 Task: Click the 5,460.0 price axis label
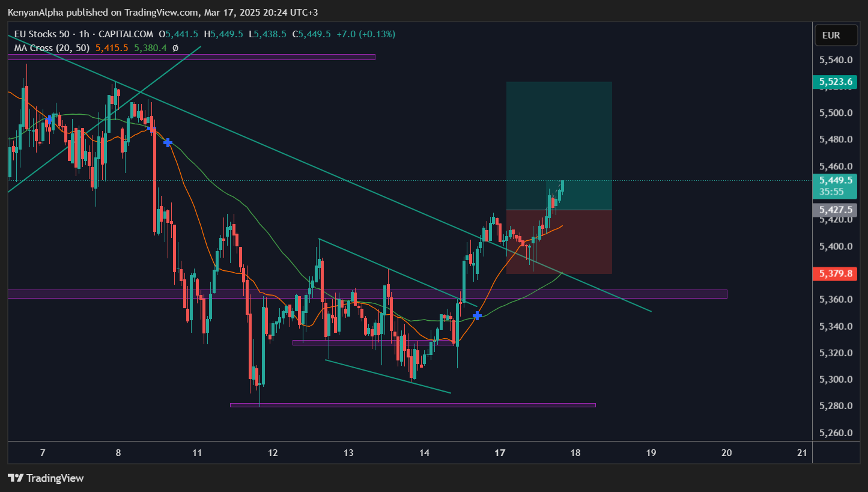coord(836,166)
